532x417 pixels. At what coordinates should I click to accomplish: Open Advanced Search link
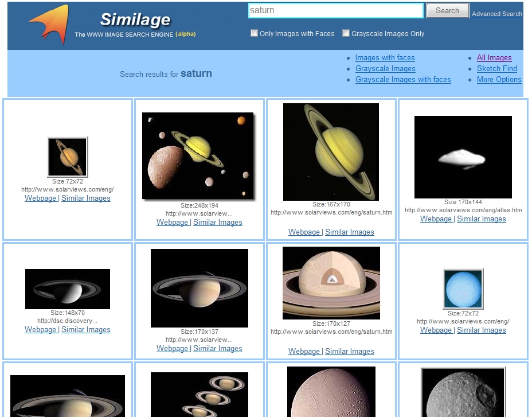496,14
